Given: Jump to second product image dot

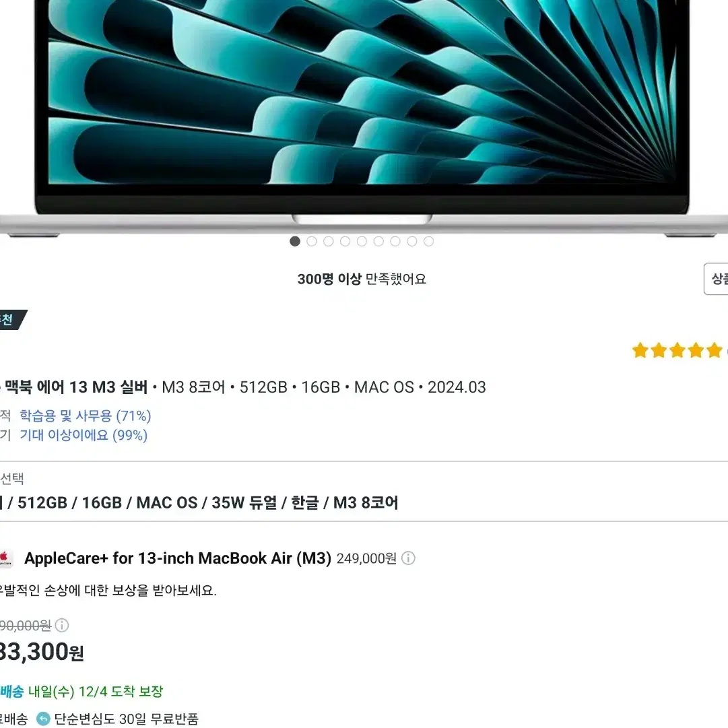Looking at the screenshot, I should [312, 241].
